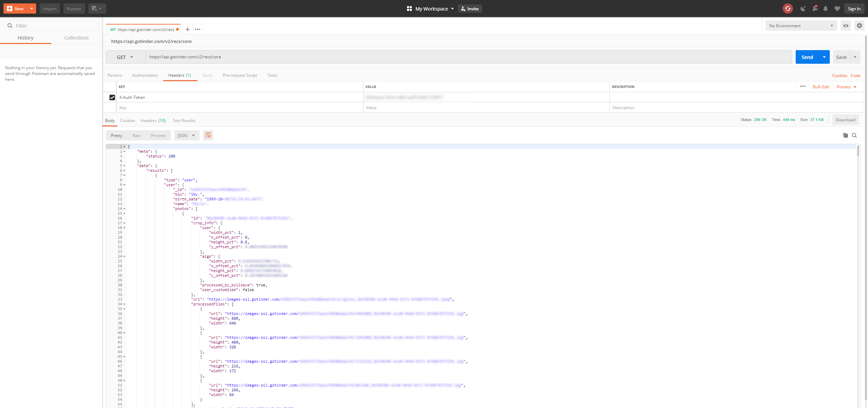The image size is (868, 408).
Task: Click the Cookies link in response panel
Action: tap(127, 121)
